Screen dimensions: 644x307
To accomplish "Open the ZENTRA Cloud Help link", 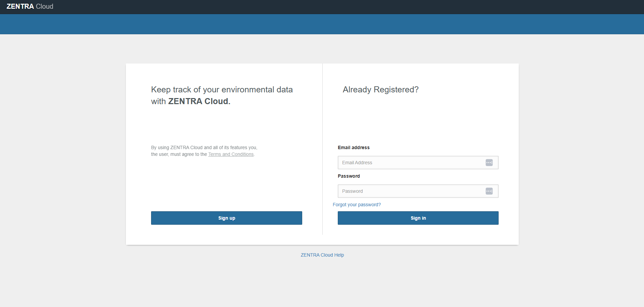I will (x=322, y=255).
